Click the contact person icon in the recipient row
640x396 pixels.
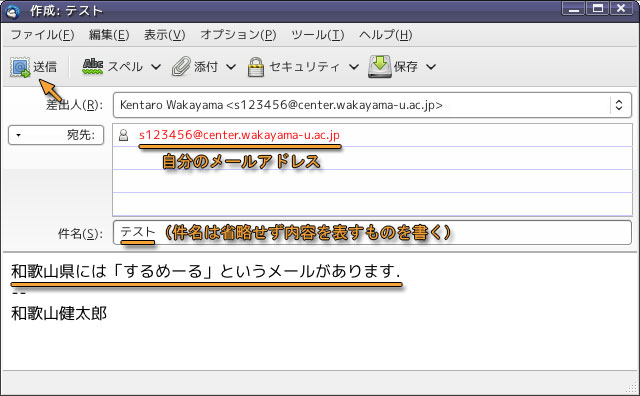[123, 135]
